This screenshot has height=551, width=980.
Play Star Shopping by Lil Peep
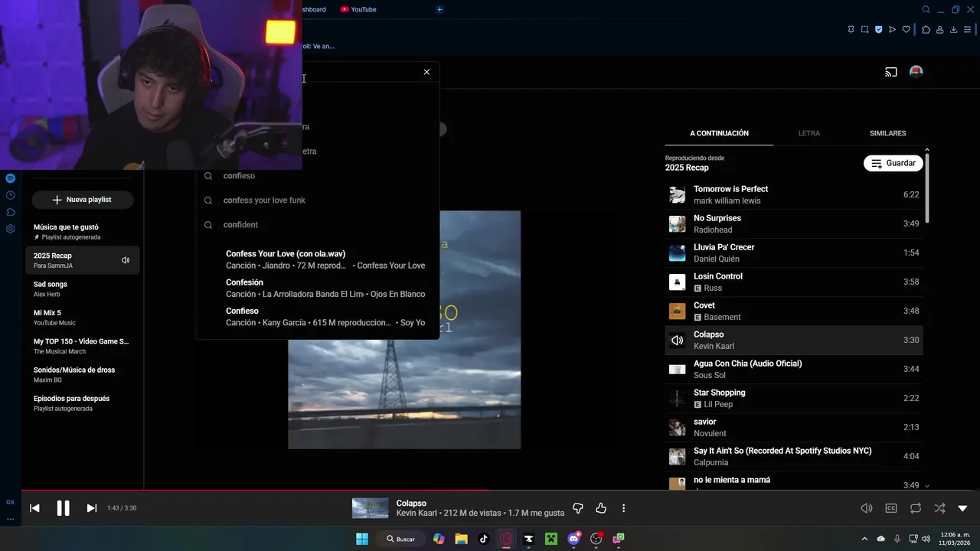tap(794, 398)
